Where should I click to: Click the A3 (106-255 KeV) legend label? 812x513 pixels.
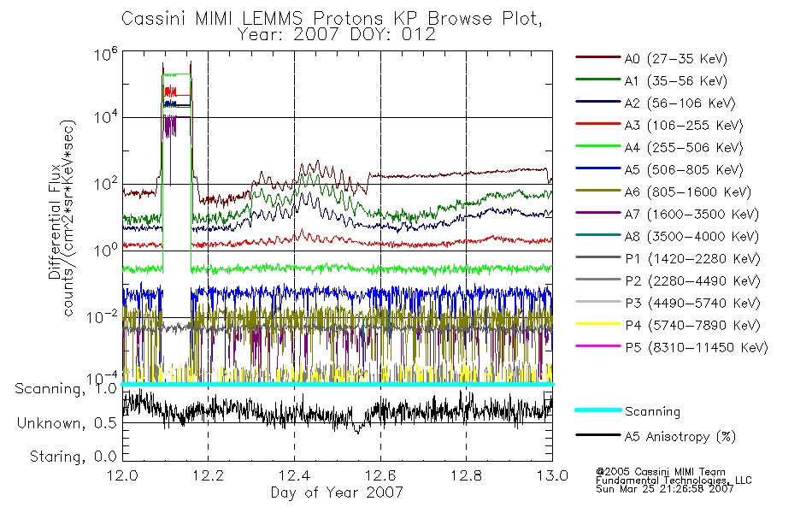pyautogui.click(x=684, y=126)
